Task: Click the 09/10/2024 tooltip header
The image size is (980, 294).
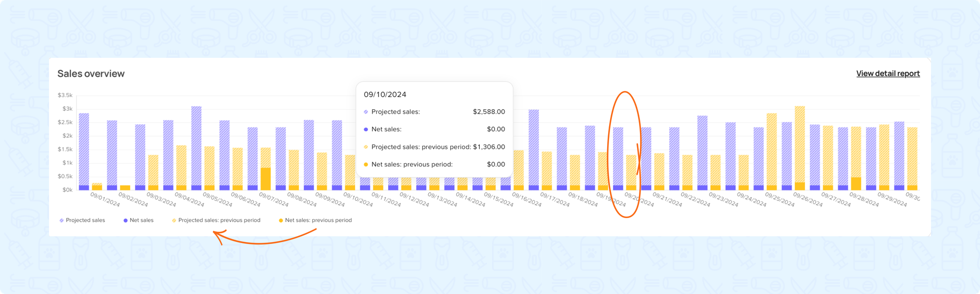Action: click(385, 95)
